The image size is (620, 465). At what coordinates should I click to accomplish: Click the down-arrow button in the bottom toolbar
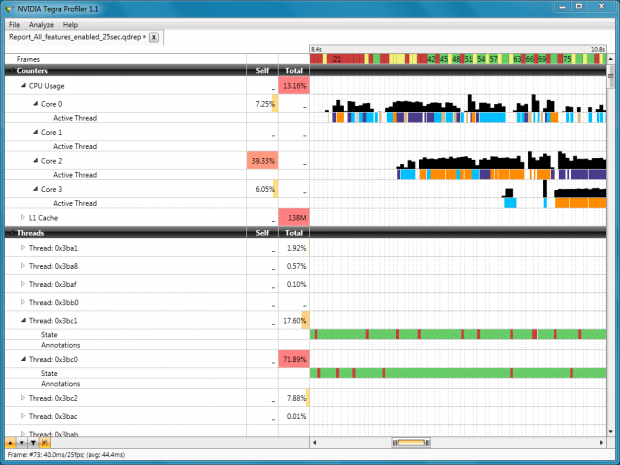click(x=22, y=443)
